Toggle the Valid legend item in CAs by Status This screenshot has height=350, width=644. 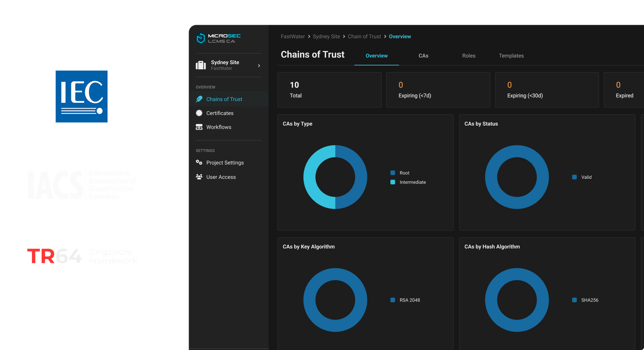click(x=586, y=177)
